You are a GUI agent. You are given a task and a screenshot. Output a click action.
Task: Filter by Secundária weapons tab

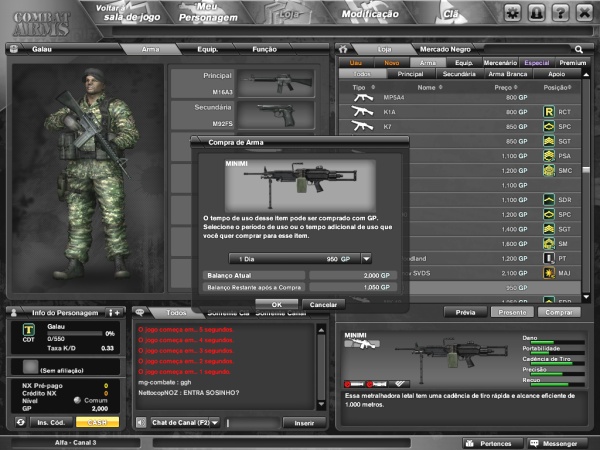(x=459, y=74)
